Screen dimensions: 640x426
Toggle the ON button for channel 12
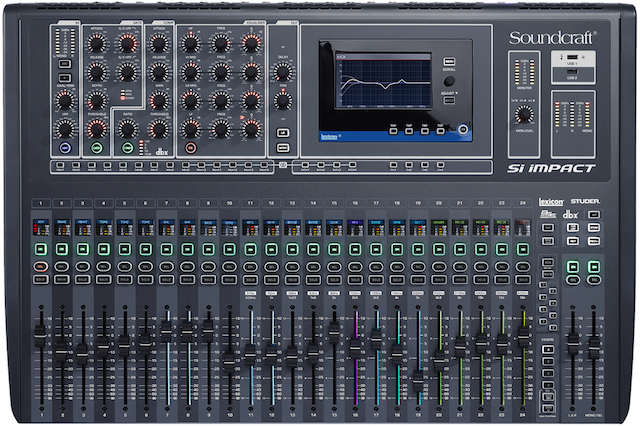(271, 249)
